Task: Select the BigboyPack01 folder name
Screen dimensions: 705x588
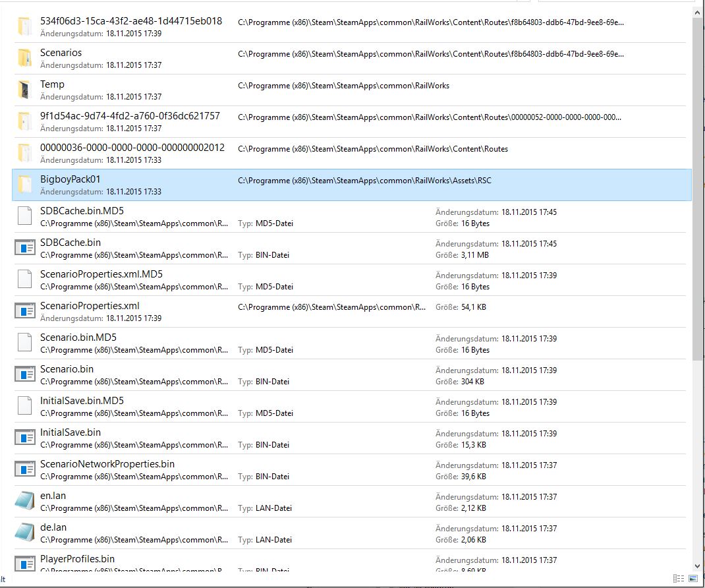Action: (70, 179)
